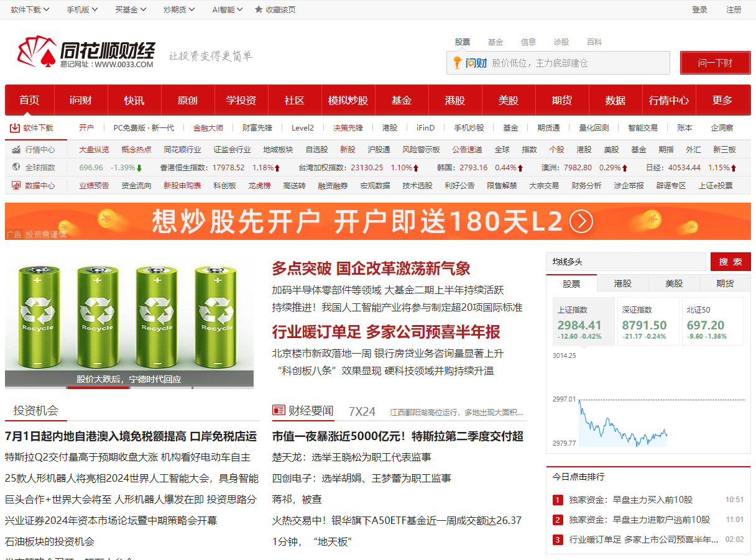Viewport: 756px width, 560px height.
Task: Click 台湾加权指数 value 23130.25
Action: 367,168
